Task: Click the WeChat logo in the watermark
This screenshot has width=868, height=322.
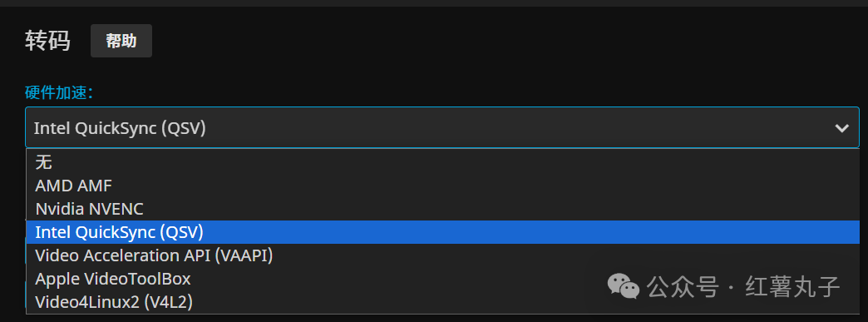Action: [624, 286]
